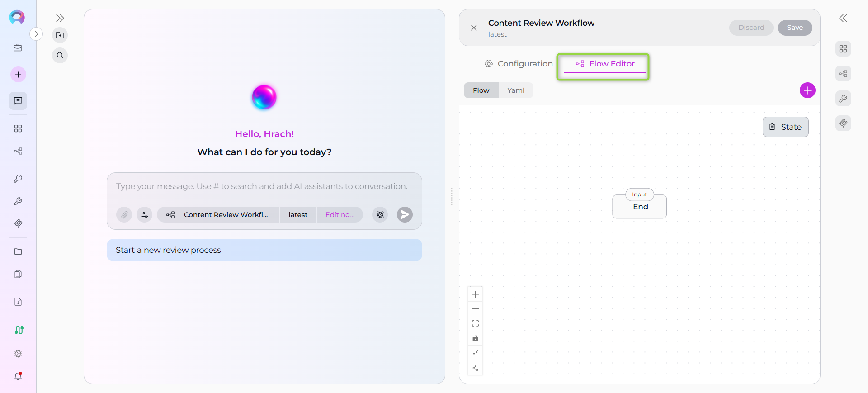Expand the left sidebar with chevron arrow
This screenshot has height=393, width=868.
coord(36,34)
